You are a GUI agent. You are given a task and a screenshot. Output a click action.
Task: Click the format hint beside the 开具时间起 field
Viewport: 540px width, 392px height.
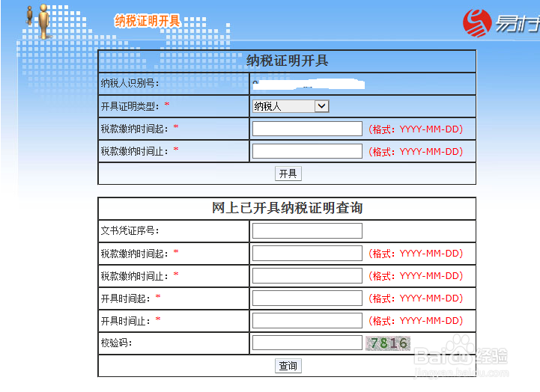416,298
